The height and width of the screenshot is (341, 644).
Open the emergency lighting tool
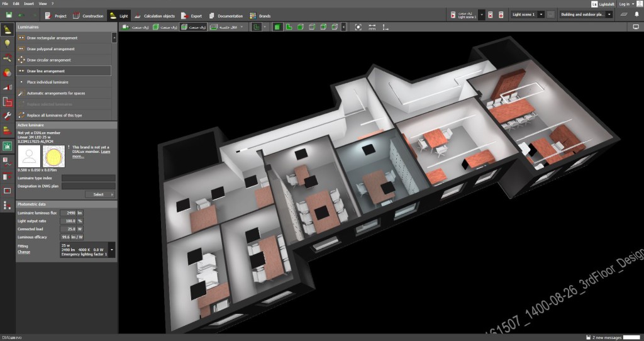pos(8,146)
